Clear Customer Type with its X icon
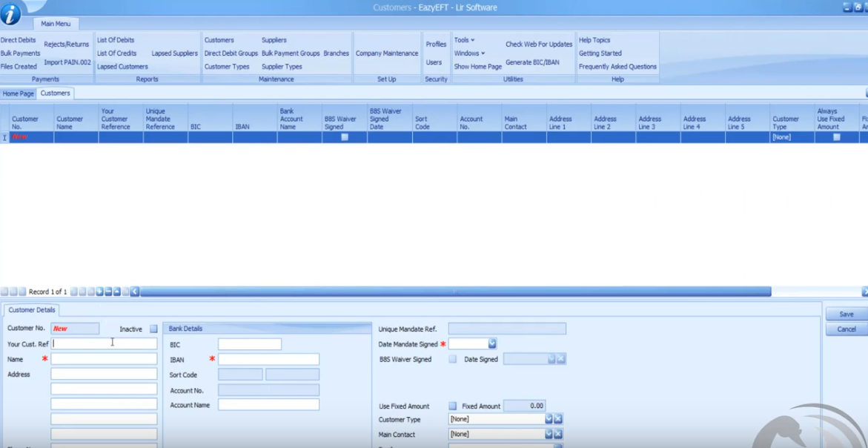Viewport: 868px width, 448px height. coord(559,419)
